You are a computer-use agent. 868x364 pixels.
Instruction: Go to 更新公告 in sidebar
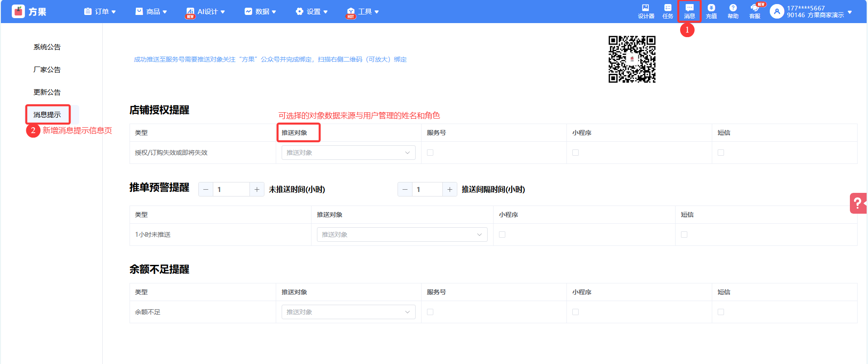(x=47, y=92)
